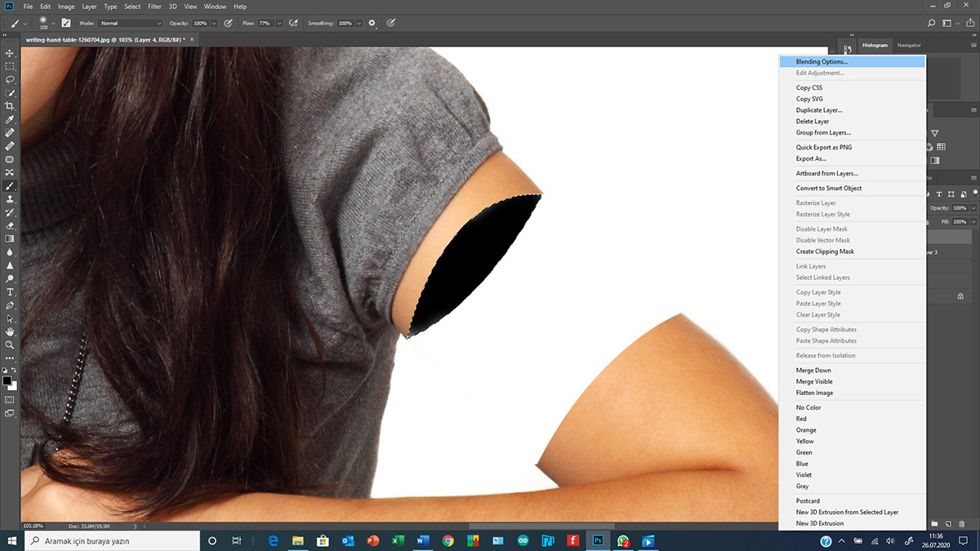Image resolution: width=980 pixels, height=551 pixels.
Task: Choose the Eraser tool
Action: (10, 226)
